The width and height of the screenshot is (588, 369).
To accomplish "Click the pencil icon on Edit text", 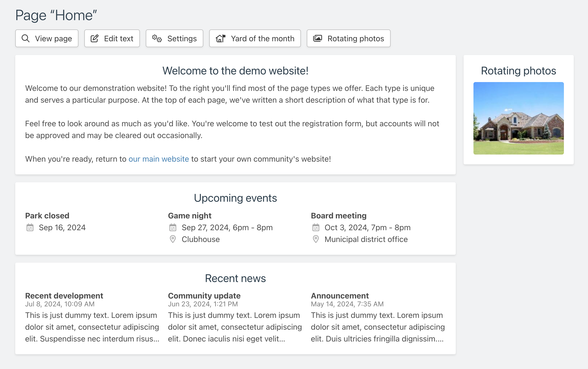I will pyautogui.click(x=95, y=38).
